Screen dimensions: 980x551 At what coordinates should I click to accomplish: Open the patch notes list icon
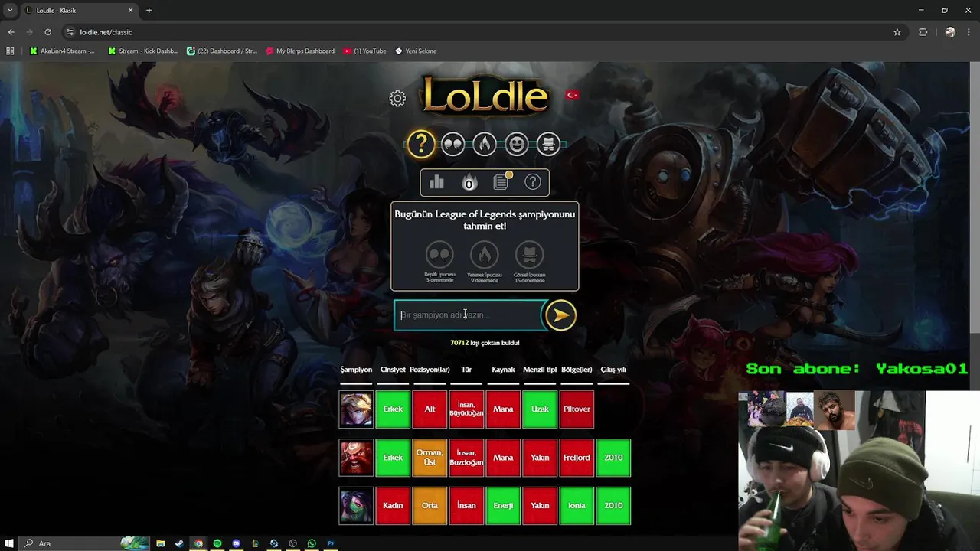point(501,181)
